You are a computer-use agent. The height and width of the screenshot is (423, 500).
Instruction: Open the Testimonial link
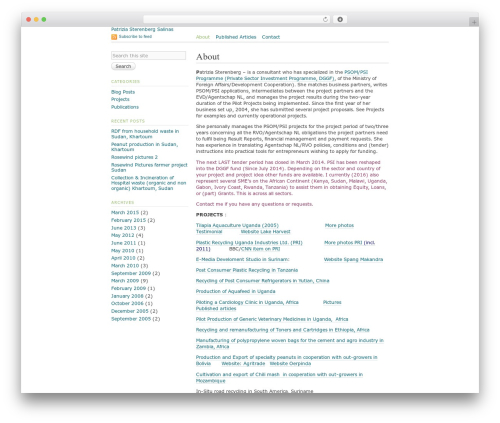[209, 232]
